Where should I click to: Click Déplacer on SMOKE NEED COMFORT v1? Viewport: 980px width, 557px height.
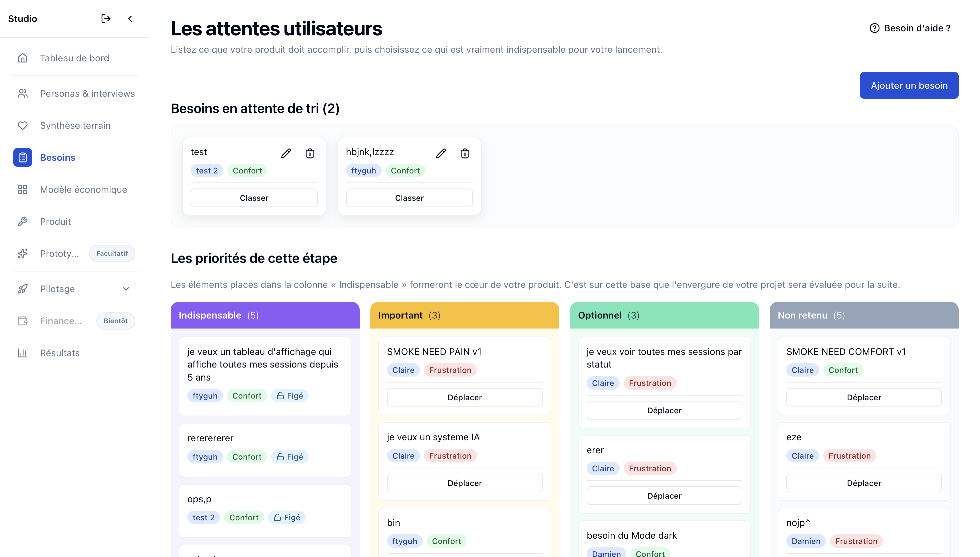(864, 397)
